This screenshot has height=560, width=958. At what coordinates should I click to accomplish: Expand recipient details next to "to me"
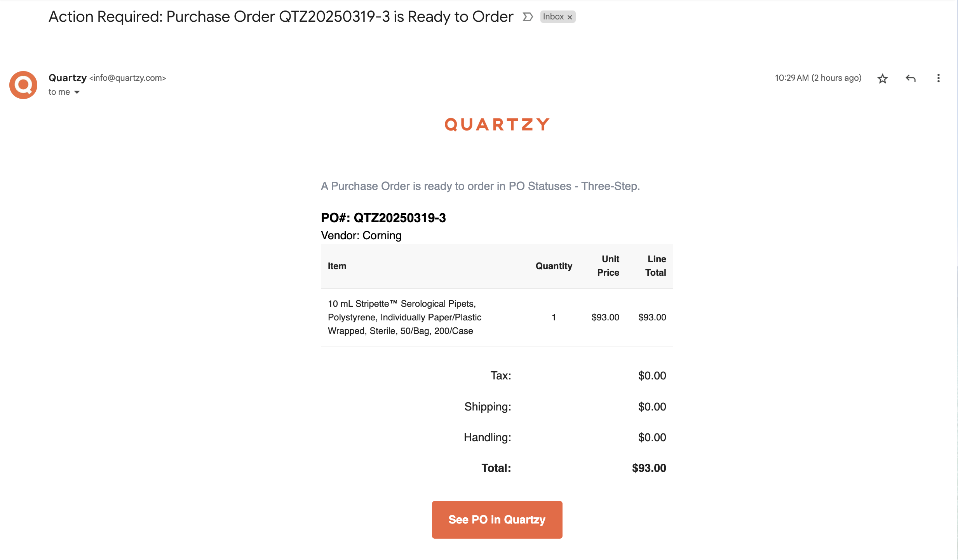tap(77, 92)
